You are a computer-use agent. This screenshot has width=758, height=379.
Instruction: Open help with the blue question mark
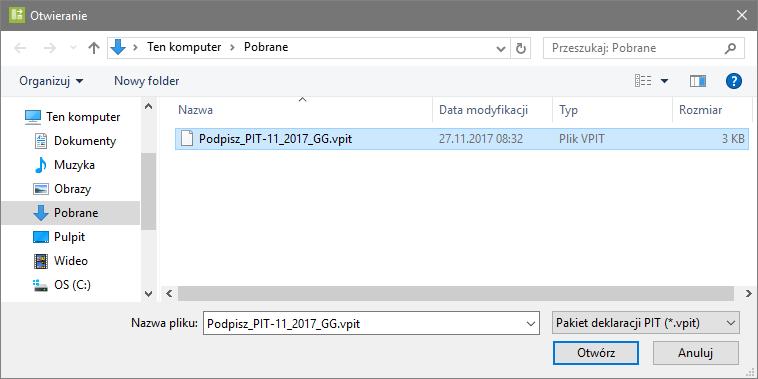[733, 81]
